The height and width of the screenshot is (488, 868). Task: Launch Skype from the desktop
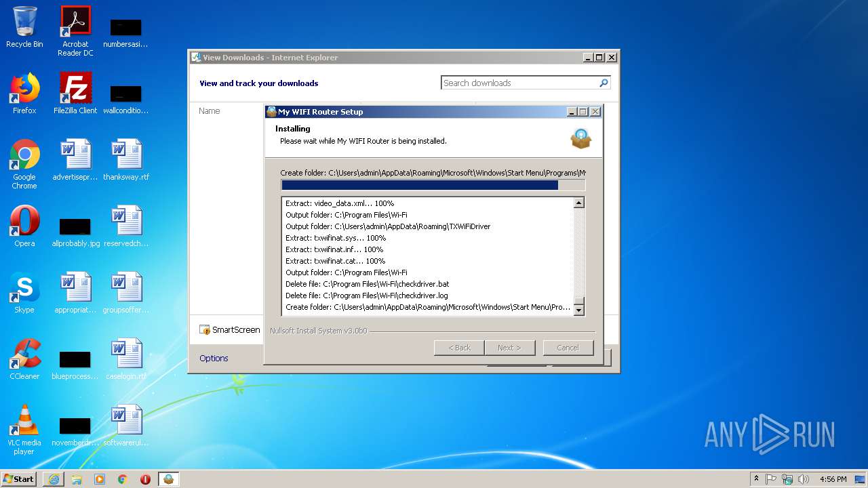pyautogui.click(x=24, y=293)
